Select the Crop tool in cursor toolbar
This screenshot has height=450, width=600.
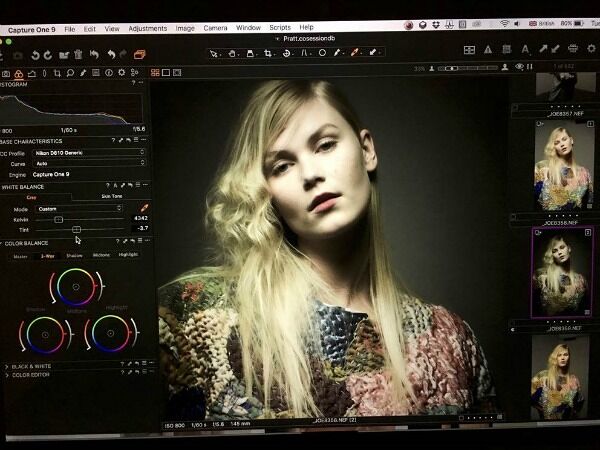click(x=267, y=53)
